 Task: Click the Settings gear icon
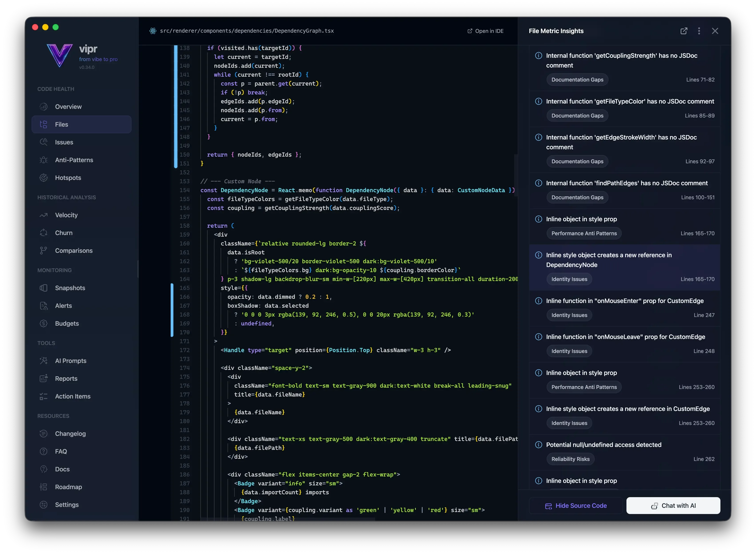pyautogui.click(x=44, y=504)
